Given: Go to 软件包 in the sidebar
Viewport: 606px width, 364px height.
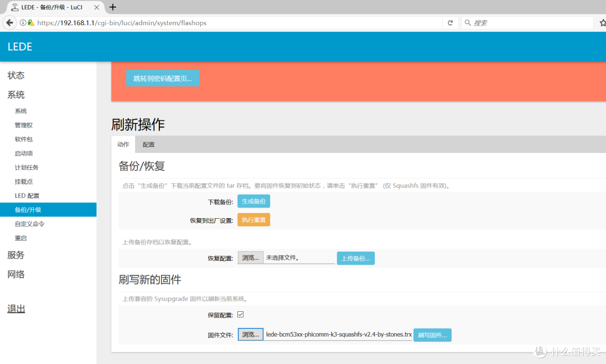Looking at the screenshot, I should (x=24, y=139).
